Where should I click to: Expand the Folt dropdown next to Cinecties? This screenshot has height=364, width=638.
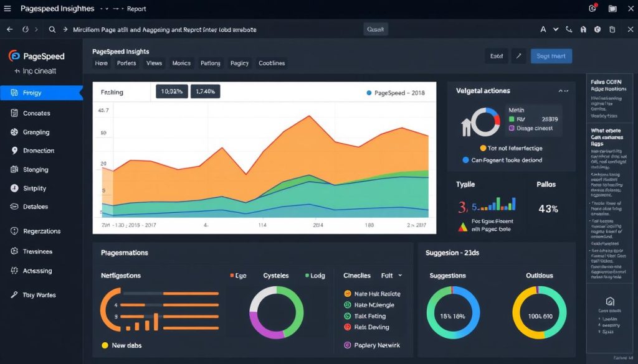400,275
